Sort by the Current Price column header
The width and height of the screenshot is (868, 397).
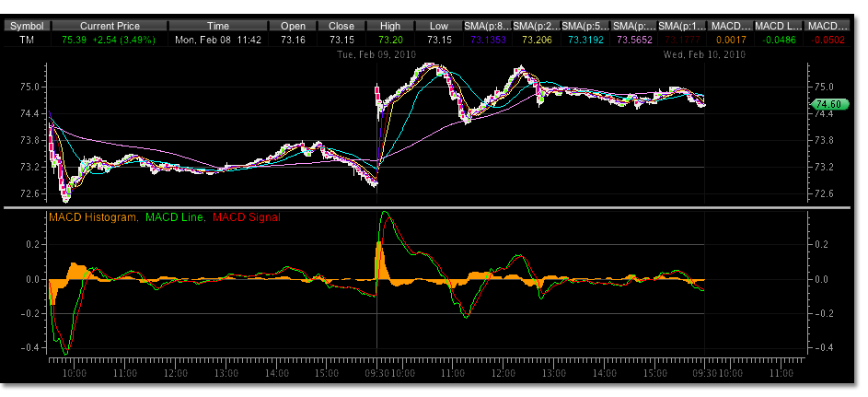click(x=110, y=27)
